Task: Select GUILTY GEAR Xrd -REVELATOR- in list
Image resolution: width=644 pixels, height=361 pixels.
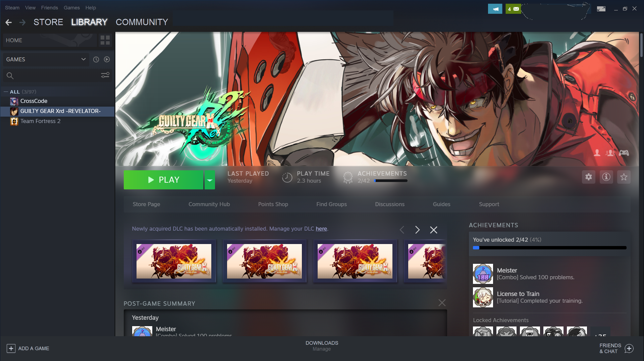Action: (57, 111)
